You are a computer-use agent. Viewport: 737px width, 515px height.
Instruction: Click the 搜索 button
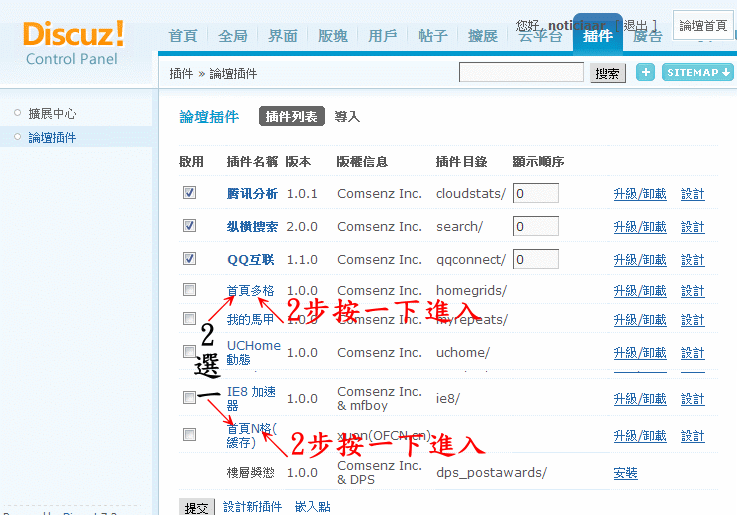[607, 73]
